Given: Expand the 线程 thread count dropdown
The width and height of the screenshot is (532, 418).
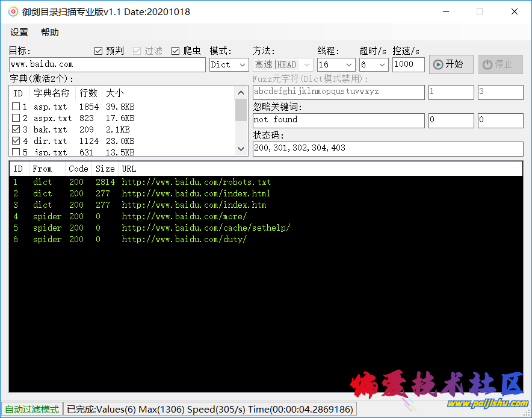Looking at the screenshot, I should (x=336, y=64).
